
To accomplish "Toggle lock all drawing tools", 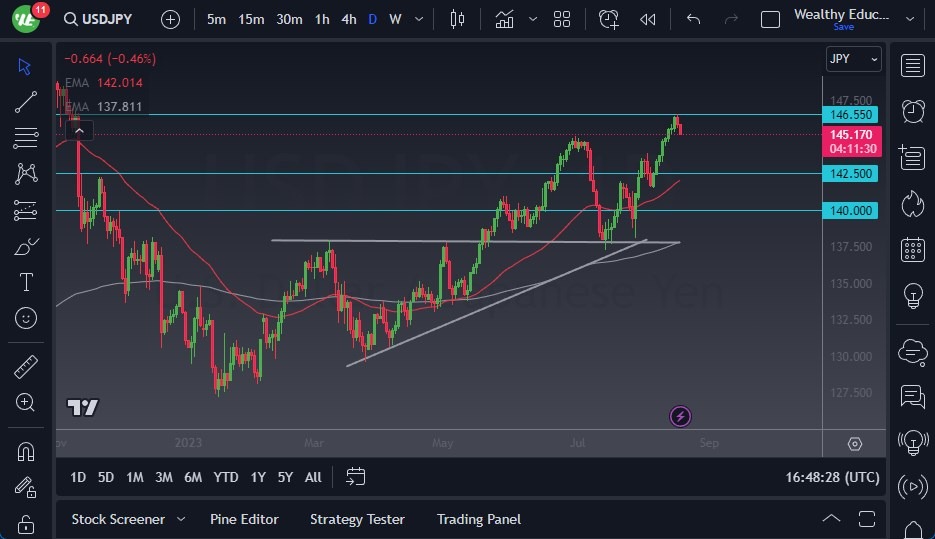I will click(x=26, y=523).
